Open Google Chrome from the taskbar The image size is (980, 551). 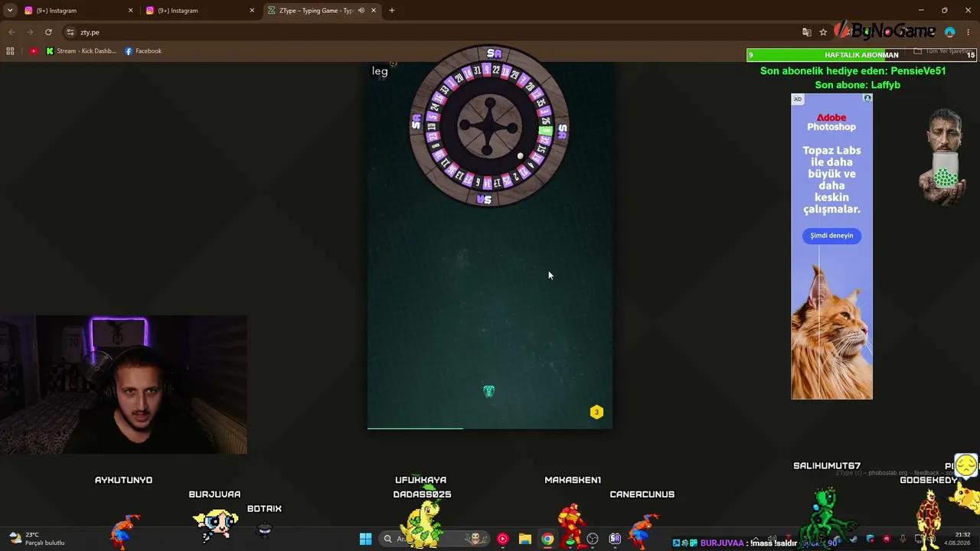[x=547, y=539]
